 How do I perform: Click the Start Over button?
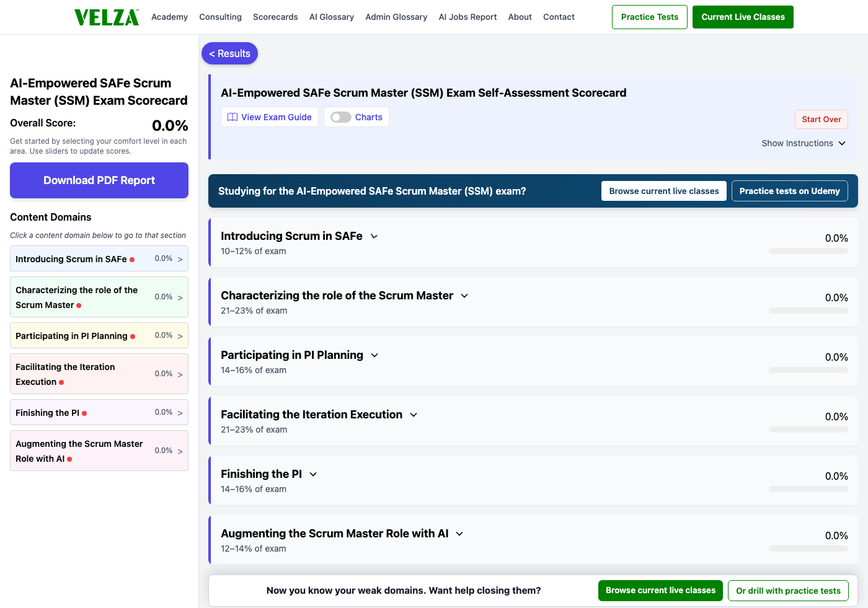[821, 120]
